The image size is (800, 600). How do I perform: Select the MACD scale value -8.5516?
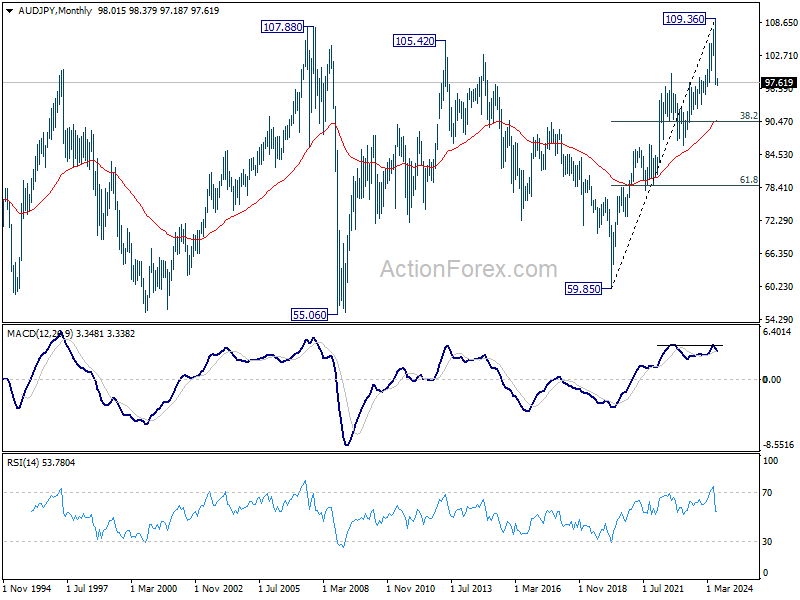click(779, 445)
